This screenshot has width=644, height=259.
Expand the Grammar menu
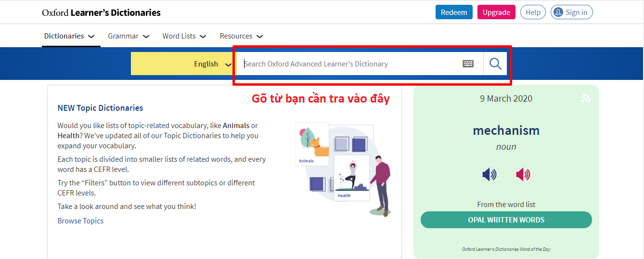pyautogui.click(x=129, y=36)
